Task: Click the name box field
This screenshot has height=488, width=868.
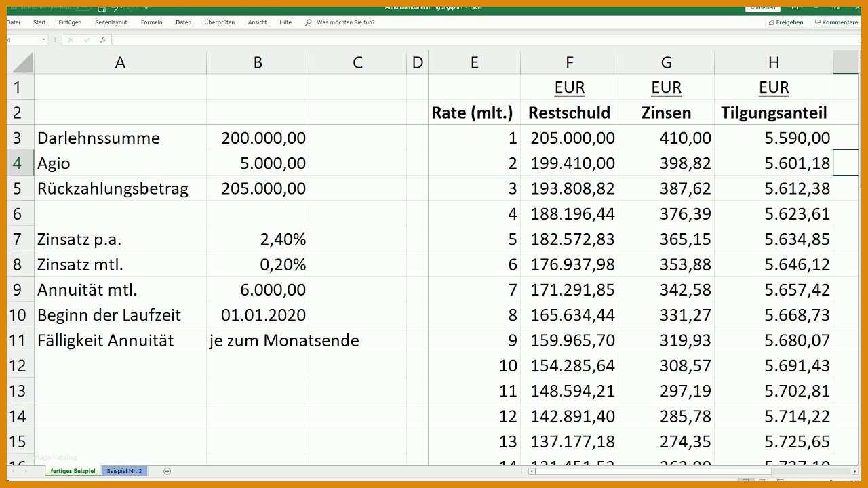Action: 23,40
